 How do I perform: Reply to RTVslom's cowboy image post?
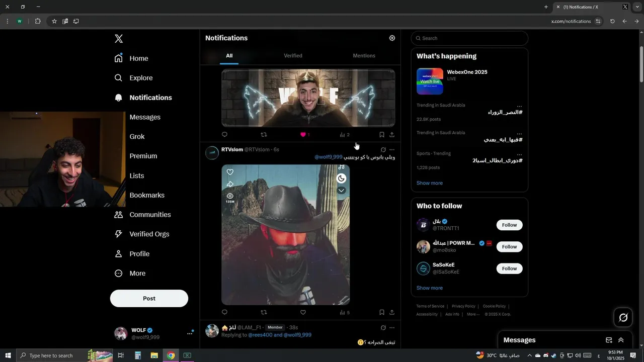[224, 312]
